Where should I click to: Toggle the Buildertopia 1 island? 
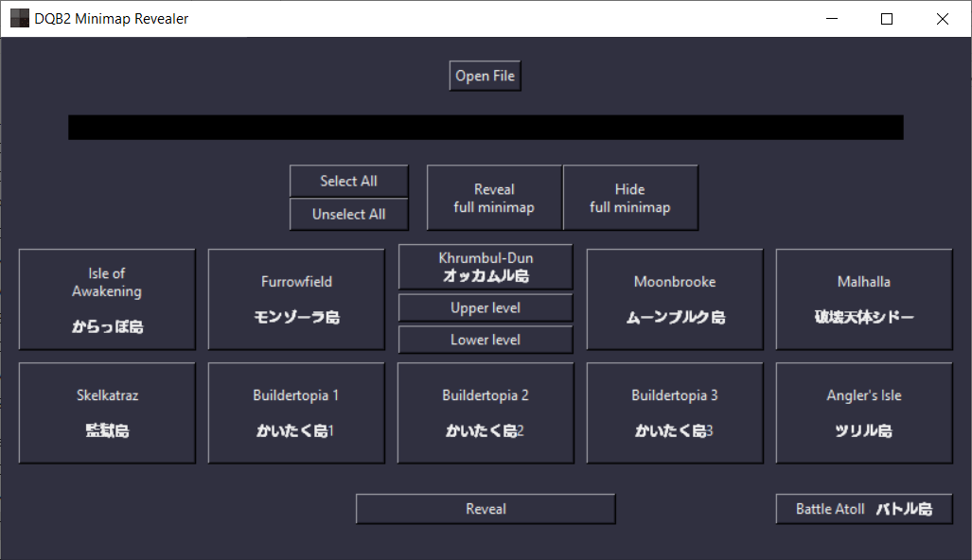296,412
